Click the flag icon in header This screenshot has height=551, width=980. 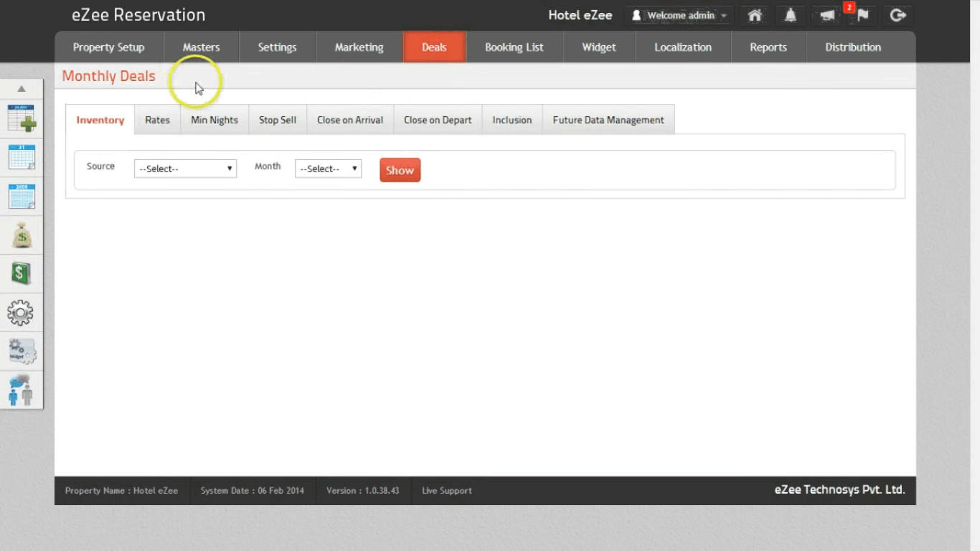[863, 15]
